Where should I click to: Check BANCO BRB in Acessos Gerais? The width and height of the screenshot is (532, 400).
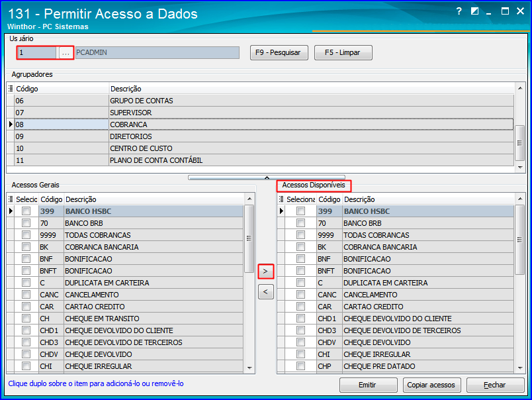click(26, 223)
